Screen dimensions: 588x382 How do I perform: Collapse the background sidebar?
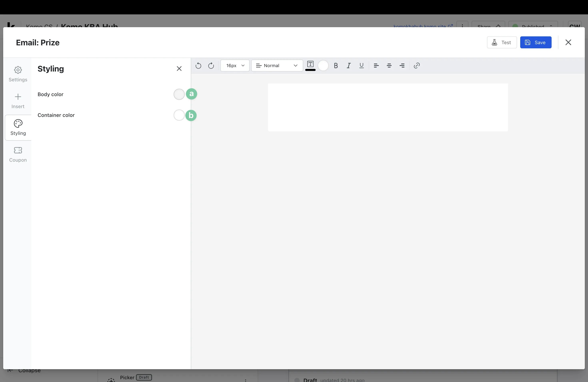[x=24, y=371]
